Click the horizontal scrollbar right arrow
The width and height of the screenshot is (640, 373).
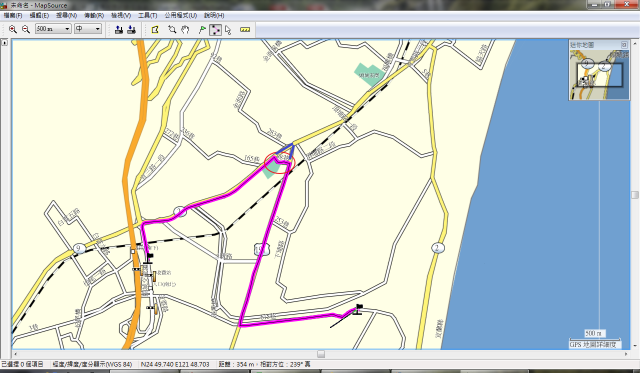point(626,354)
